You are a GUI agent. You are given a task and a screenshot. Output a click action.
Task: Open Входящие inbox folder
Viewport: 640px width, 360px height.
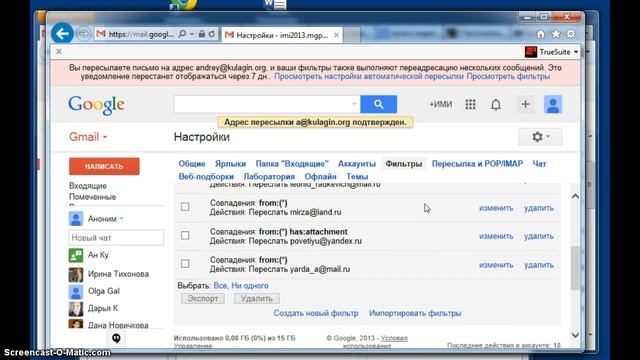(x=88, y=186)
